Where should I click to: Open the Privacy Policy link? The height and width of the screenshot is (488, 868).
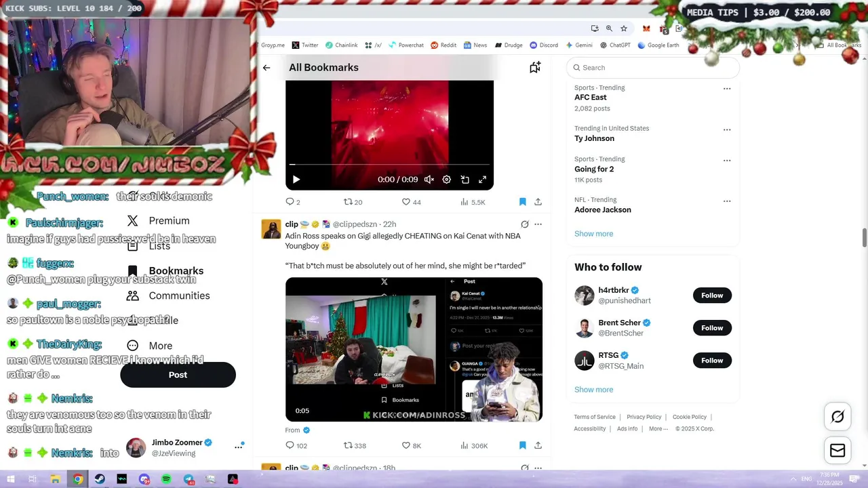[x=644, y=417]
